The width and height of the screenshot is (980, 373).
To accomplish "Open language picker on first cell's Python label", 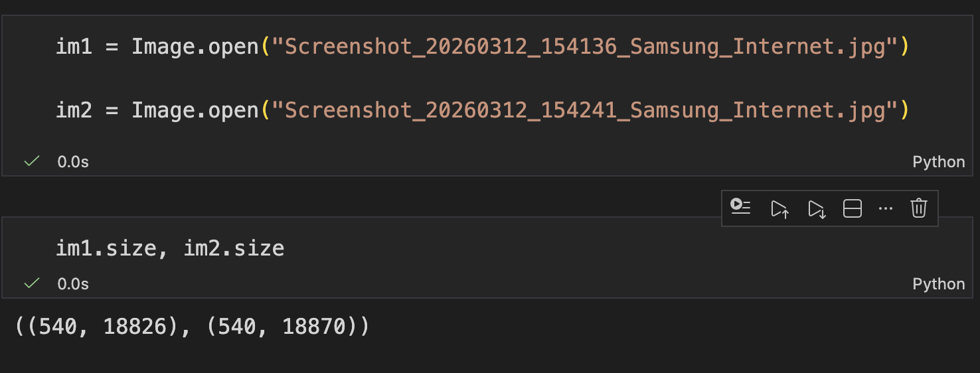I will (939, 162).
